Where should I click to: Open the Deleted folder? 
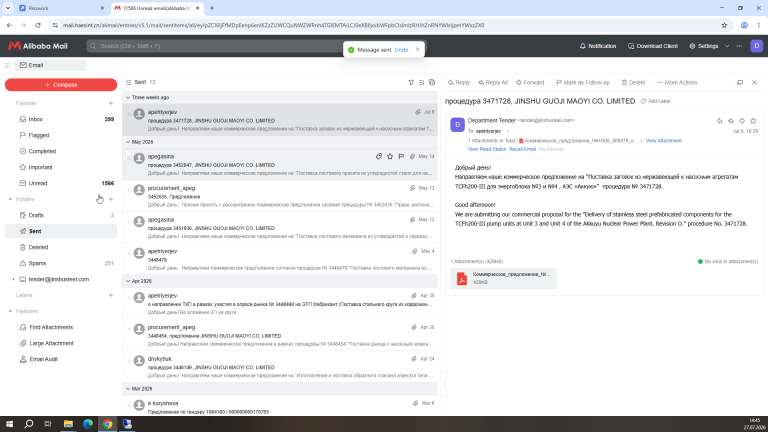click(61, 247)
